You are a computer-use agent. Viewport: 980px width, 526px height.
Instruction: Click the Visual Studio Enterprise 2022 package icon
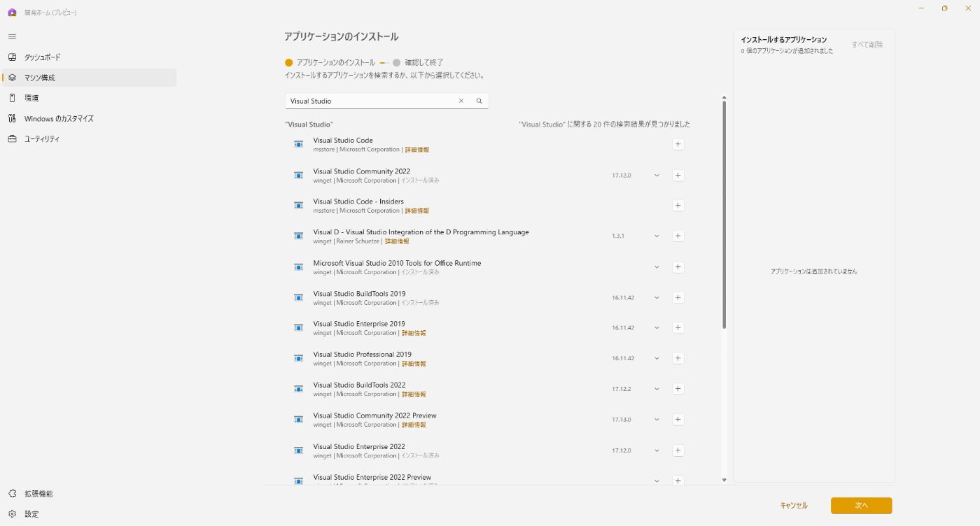[x=299, y=450]
